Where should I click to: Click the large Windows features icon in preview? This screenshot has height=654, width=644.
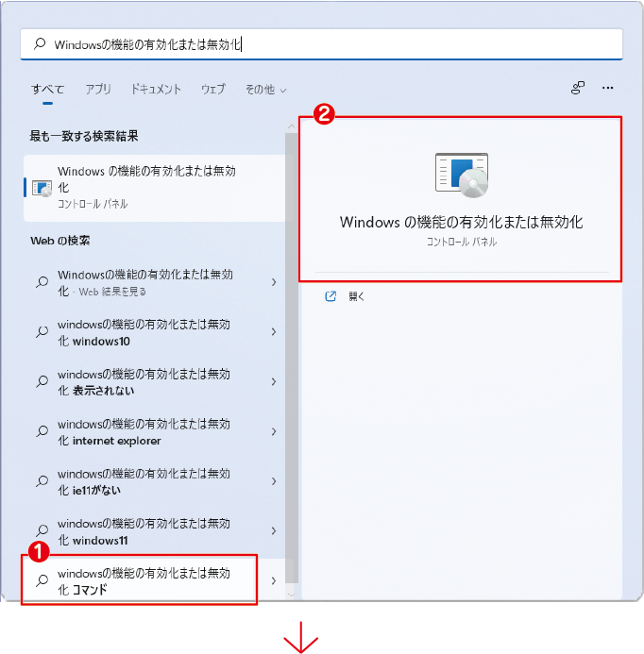tap(462, 176)
